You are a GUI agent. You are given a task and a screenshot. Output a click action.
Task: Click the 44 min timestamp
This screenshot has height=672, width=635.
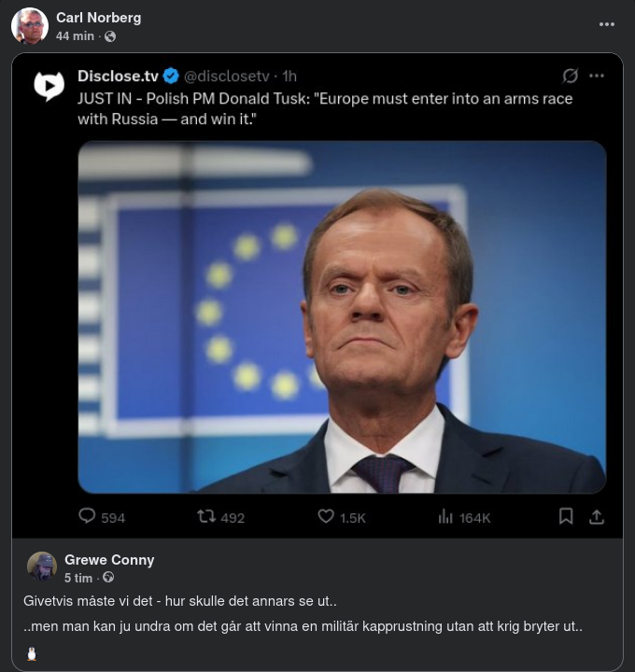75,35
